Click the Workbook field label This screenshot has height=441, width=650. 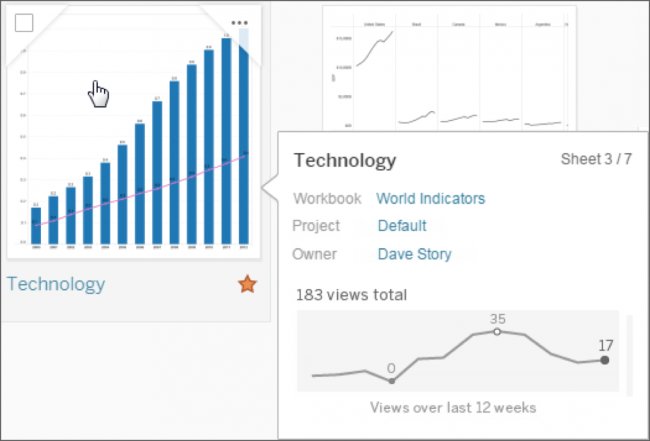click(326, 198)
